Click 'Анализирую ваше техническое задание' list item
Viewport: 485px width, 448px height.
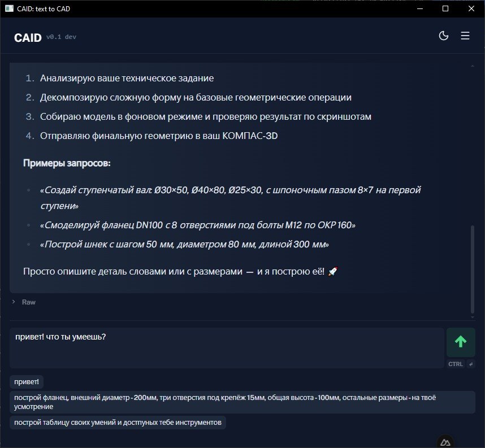127,78
